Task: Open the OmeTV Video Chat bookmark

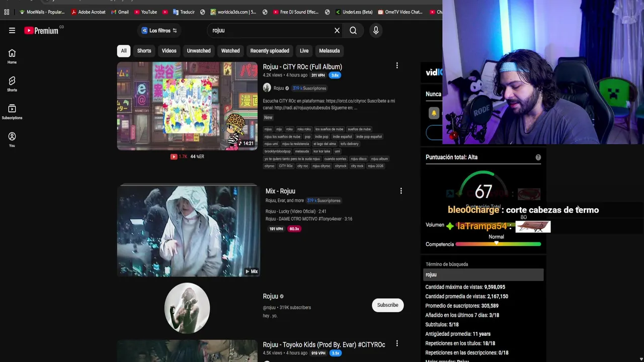Action: tap(400, 12)
